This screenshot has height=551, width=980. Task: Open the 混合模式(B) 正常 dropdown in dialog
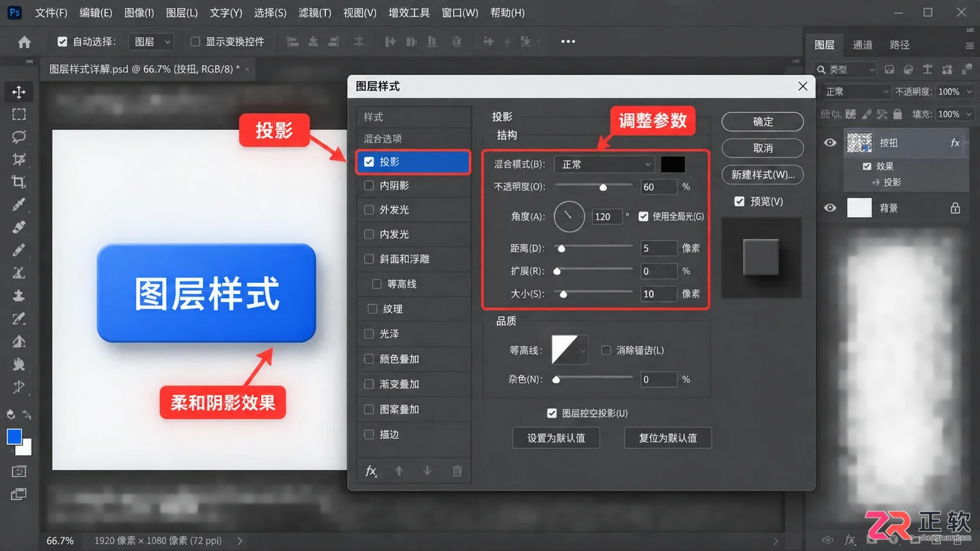[604, 165]
